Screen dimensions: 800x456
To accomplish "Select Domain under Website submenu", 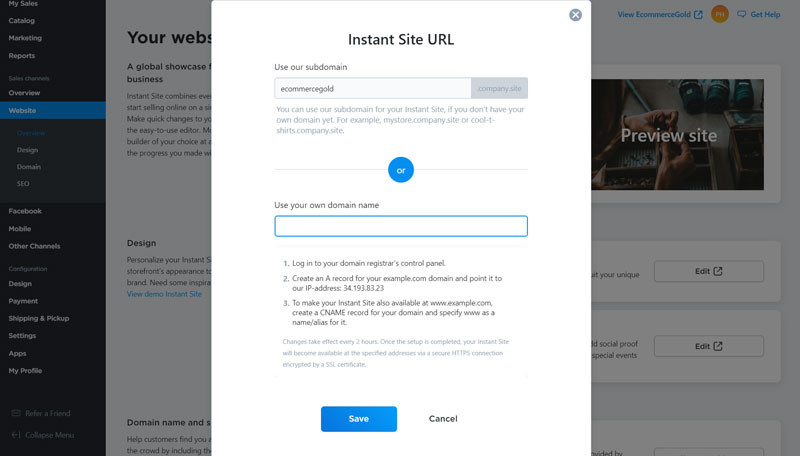I will click(x=29, y=167).
